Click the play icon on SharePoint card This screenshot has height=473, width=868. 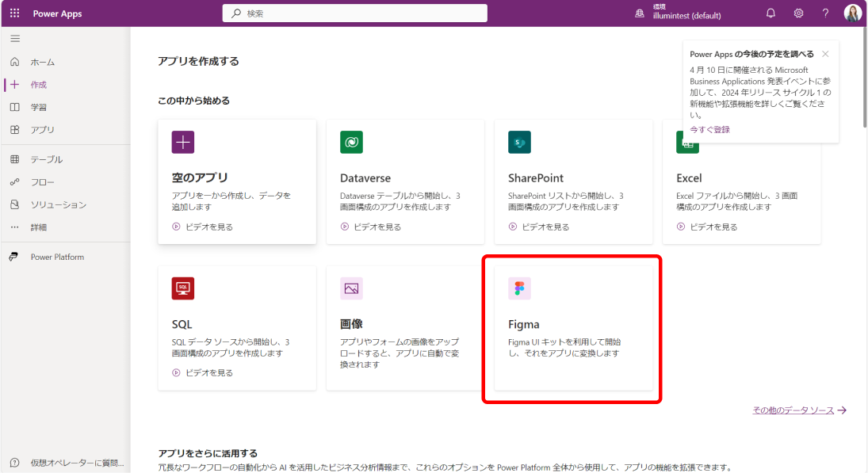(513, 227)
